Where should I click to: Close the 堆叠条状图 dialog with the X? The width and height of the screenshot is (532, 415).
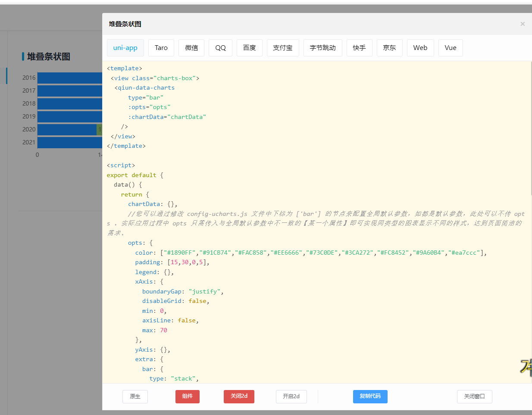pyautogui.click(x=523, y=24)
